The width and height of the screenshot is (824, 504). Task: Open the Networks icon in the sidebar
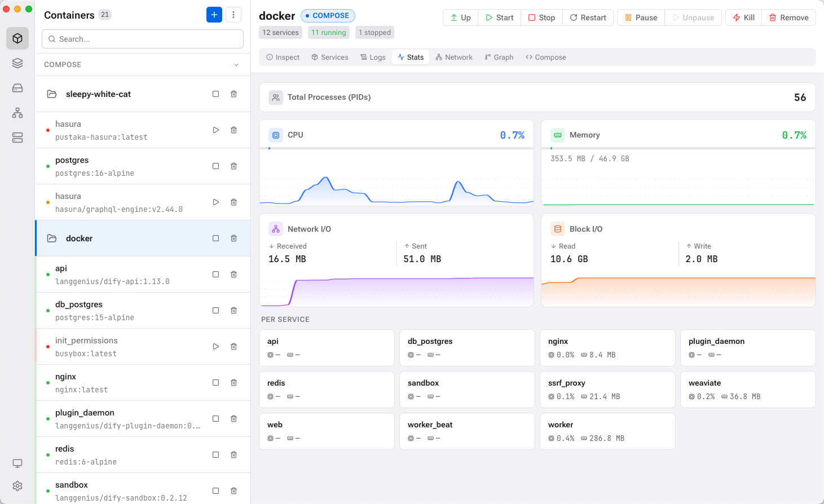[x=17, y=113]
